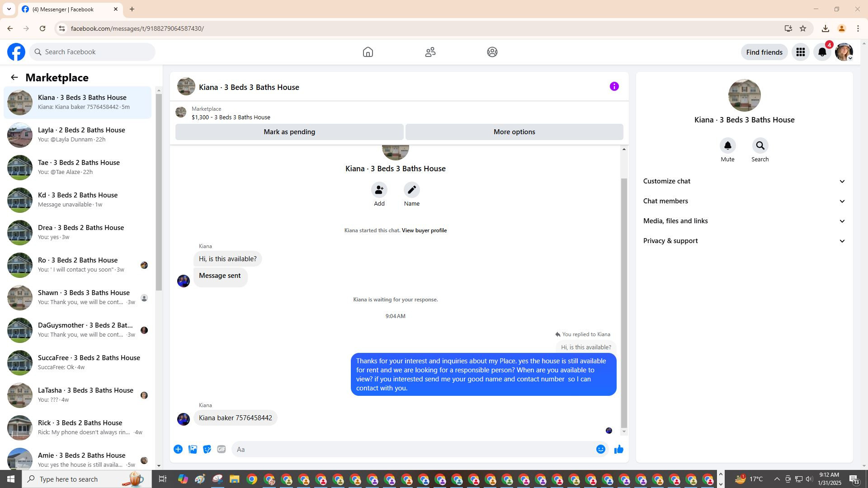This screenshot has width=868, height=488.
Task: Go to the Home feed icon
Action: (368, 52)
